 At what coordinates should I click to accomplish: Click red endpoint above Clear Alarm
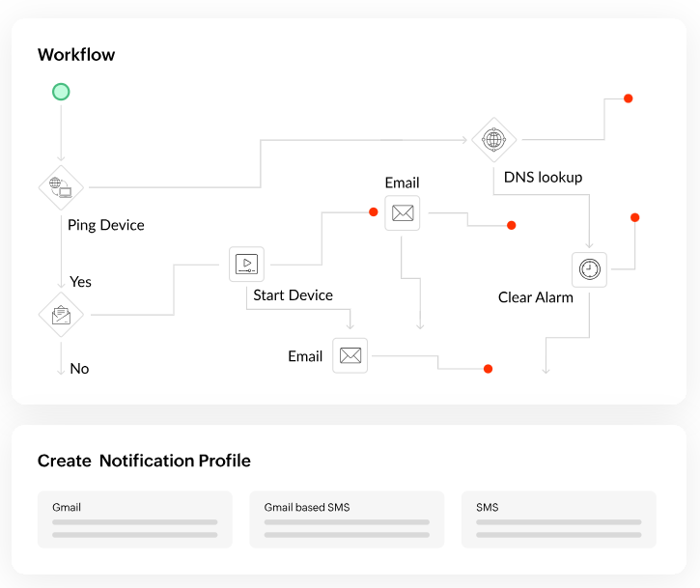(x=634, y=217)
